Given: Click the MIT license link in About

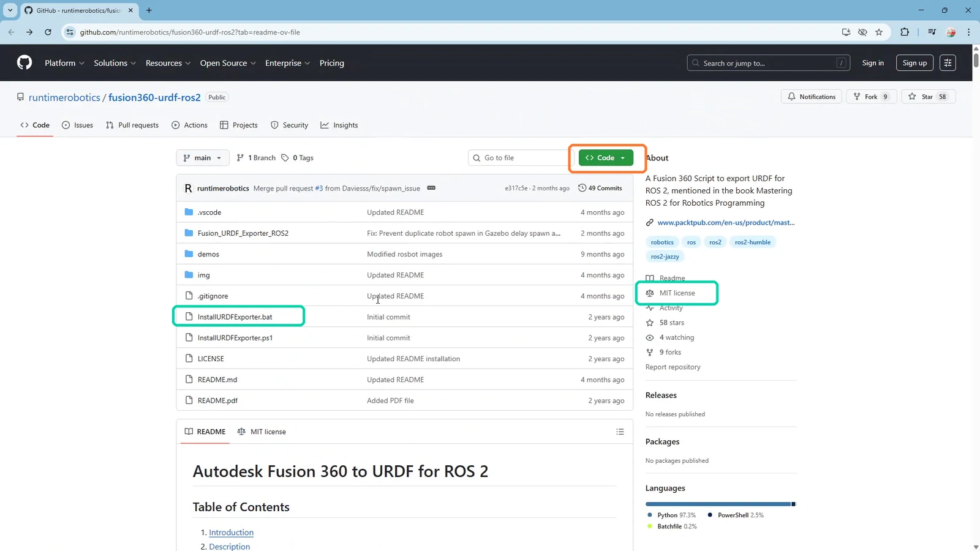Looking at the screenshot, I should point(677,293).
